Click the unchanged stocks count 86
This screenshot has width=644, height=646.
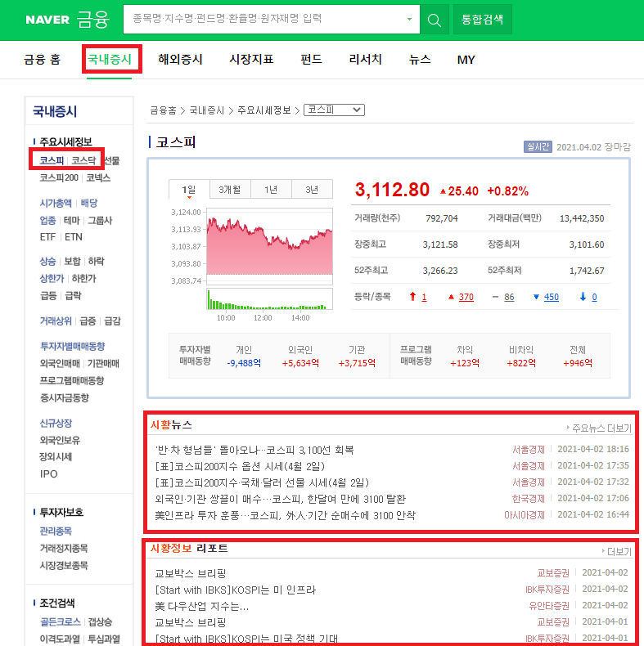point(509,297)
